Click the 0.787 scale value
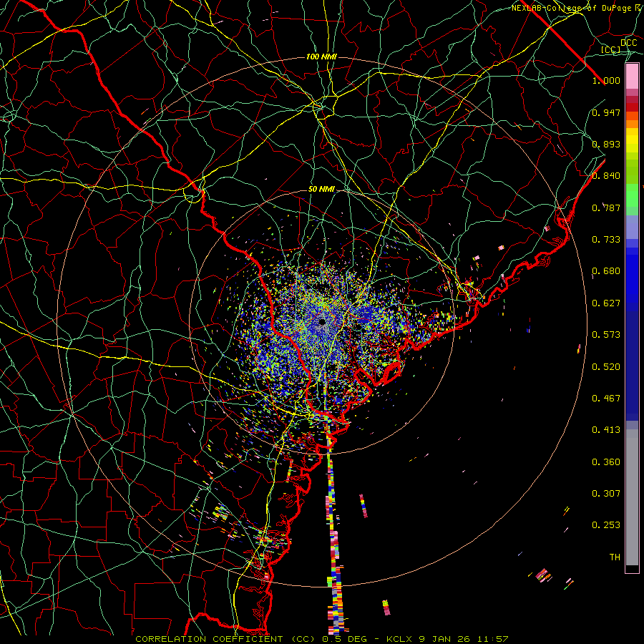 coord(606,208)
